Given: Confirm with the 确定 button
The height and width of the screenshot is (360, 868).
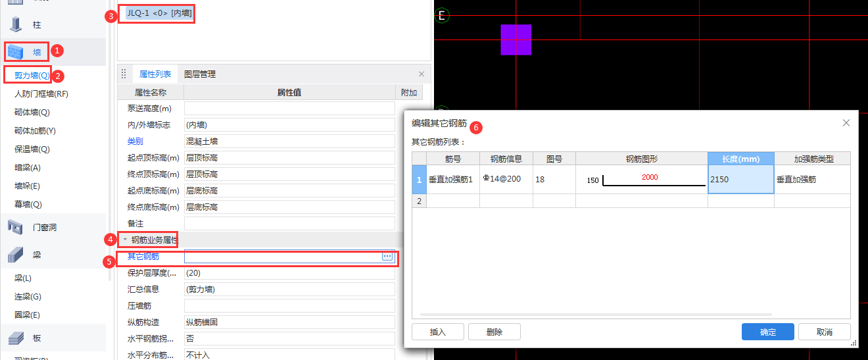Looking at the screenshot, I should [x=768, y=332].
